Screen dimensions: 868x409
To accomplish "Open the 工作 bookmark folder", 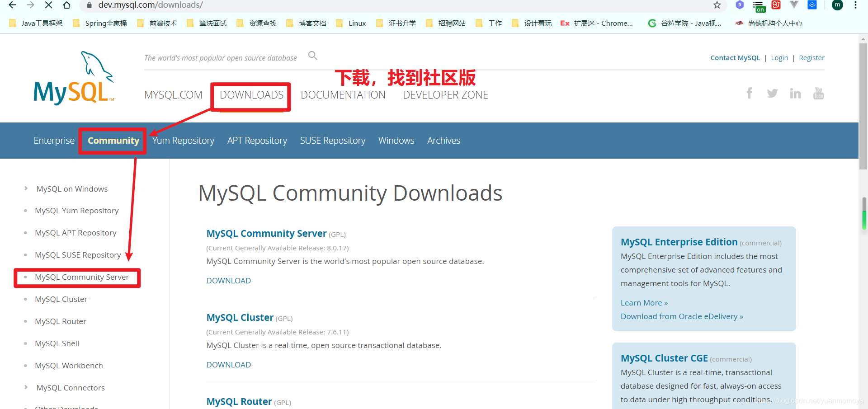I will (x=489, y=24).
